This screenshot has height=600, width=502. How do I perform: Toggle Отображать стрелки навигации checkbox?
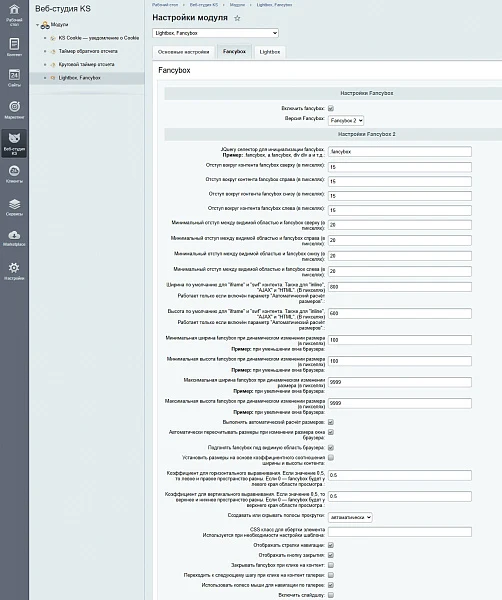[x=331, y=545]
